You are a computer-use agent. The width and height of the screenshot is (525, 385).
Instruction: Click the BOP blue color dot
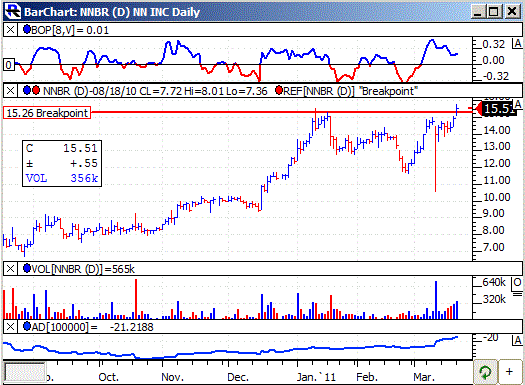tap(27, 29)
